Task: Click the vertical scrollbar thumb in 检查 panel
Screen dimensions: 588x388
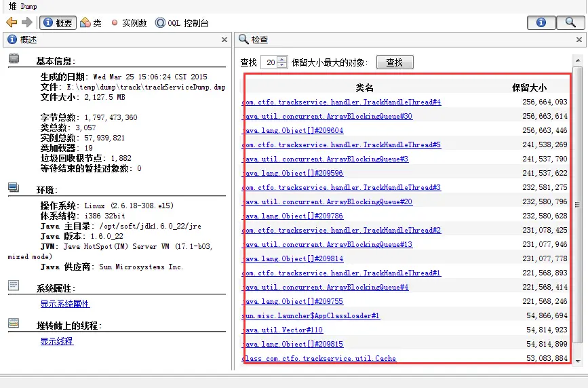Action: point(578,205)
